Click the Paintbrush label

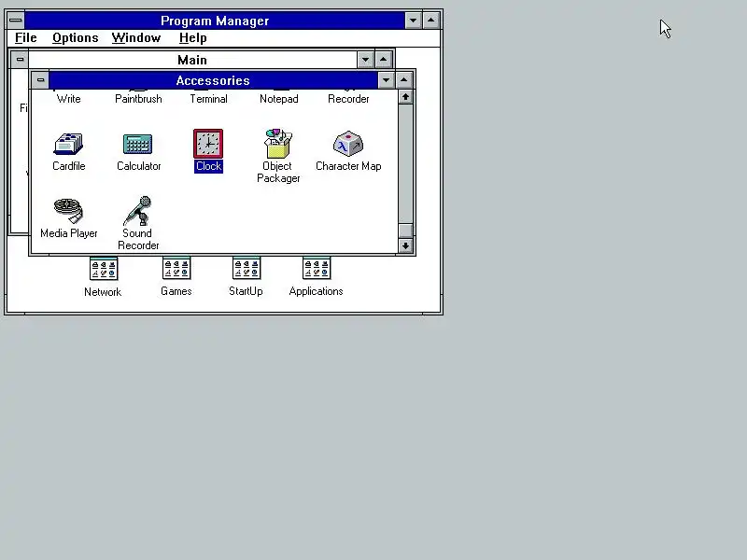(138, 99)
